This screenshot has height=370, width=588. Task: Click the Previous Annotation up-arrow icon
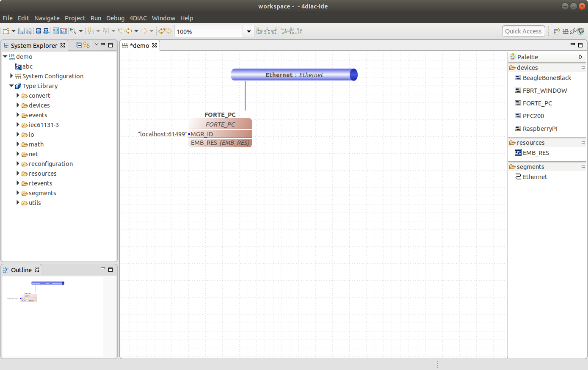105,31
